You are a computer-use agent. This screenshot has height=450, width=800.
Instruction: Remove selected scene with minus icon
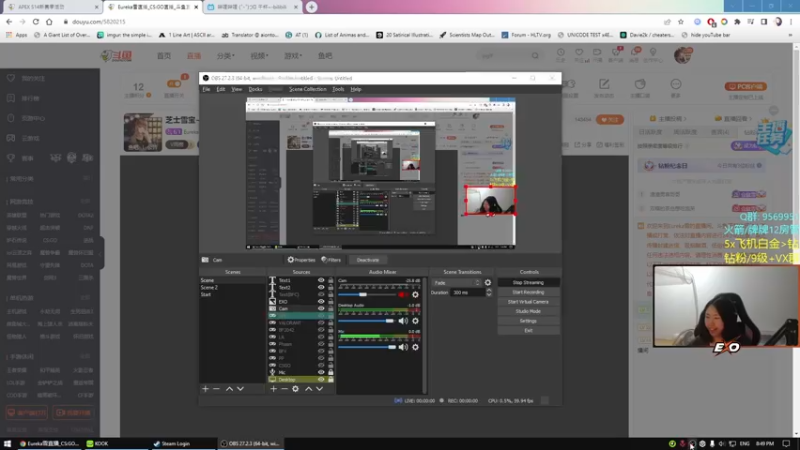coord(216,389)
